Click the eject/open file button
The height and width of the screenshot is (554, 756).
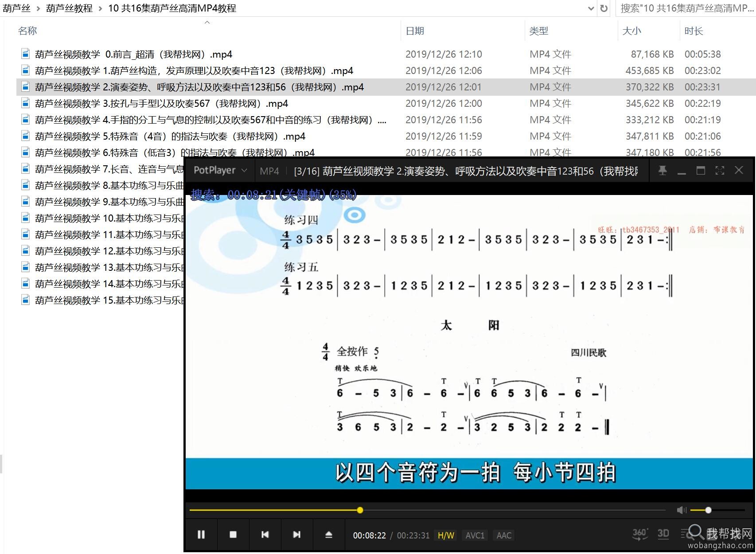pyautogui.click(x=329, y=534)
